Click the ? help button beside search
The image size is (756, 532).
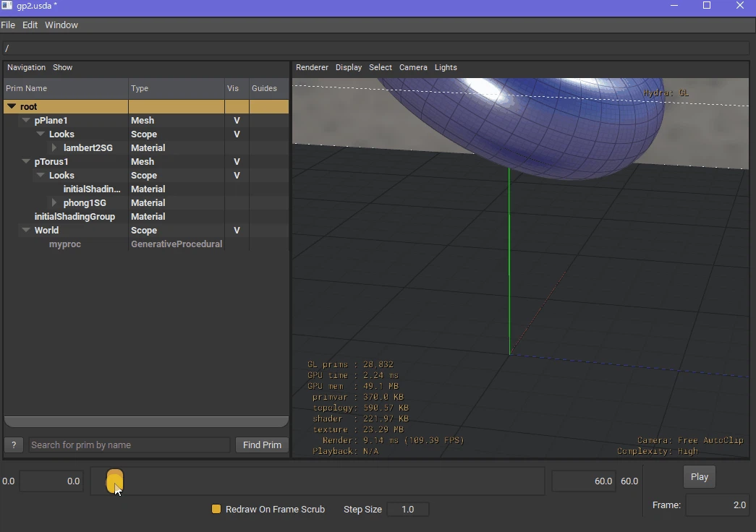14,445
